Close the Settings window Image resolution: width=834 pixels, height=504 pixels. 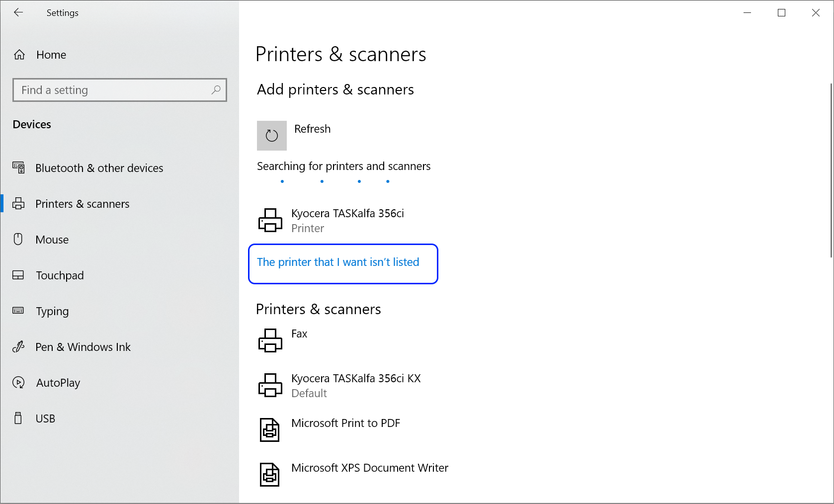(x=816, y=13)
